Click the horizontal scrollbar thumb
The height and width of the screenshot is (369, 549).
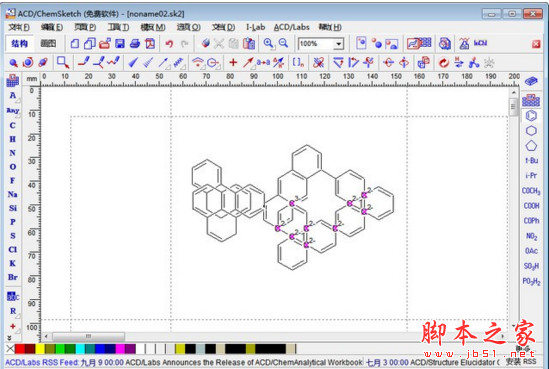pyautogui.click(x=88, y=336)
